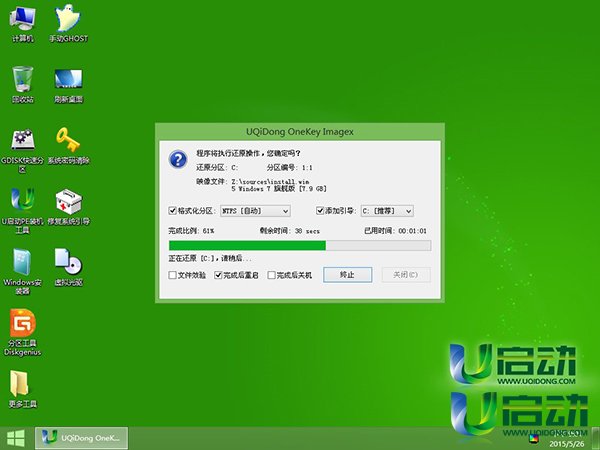The height and width of the screenshot is (450, 600).
Task: Click the system tray color icon
Action: pos(533,438)
